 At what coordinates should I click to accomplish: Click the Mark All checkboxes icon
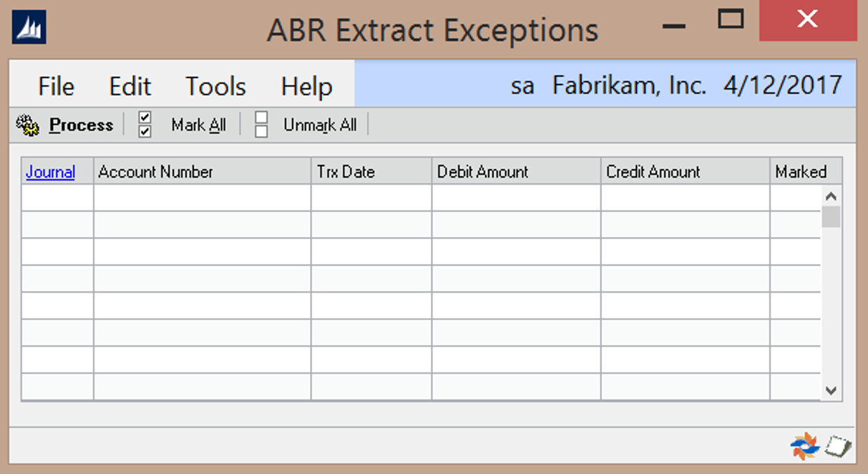[x=145, y=125]
